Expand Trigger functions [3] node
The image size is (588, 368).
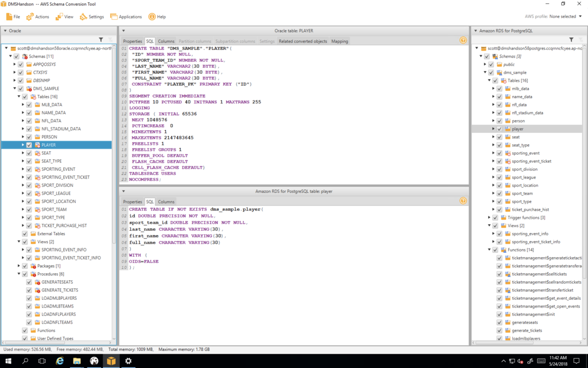tap(489, 217)
